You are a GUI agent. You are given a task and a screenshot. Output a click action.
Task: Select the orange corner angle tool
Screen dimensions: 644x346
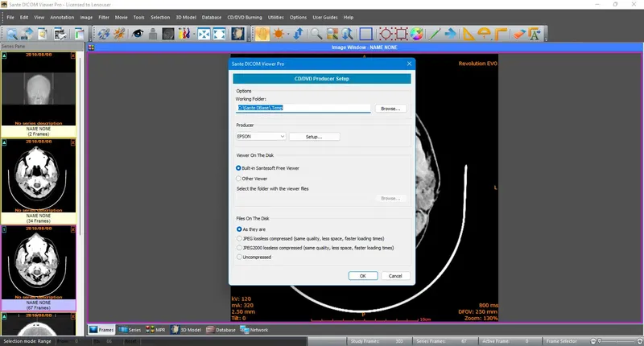coord(500,34)
